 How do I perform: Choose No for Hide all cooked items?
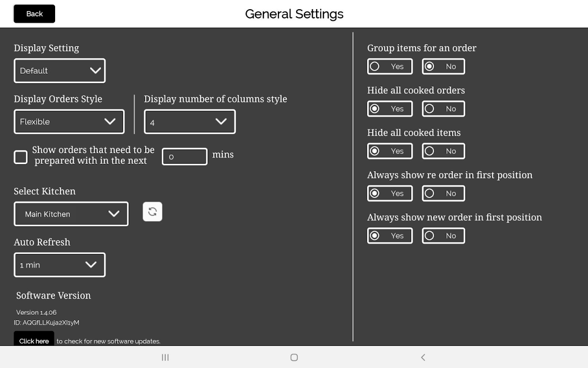tap(443, 151)
